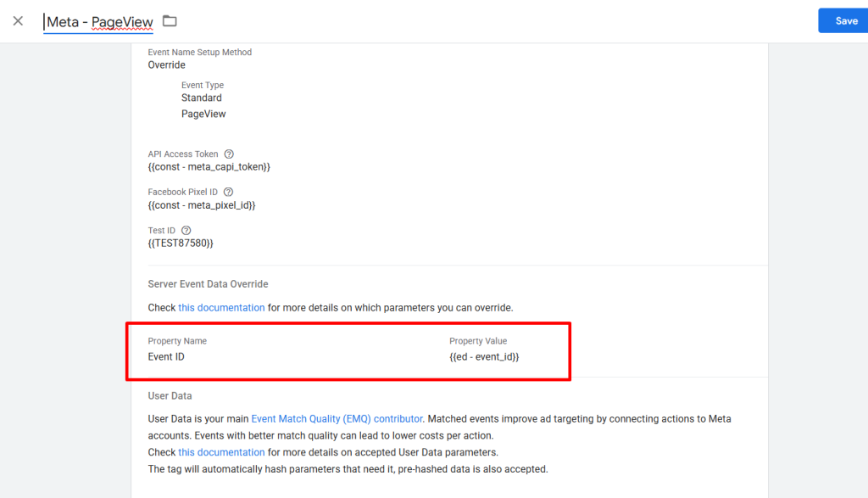Open Event Match Quality (EMQ) contributor link
This screenshot has width=868, height=498.
pyautogui.click(x=337, y=419)
